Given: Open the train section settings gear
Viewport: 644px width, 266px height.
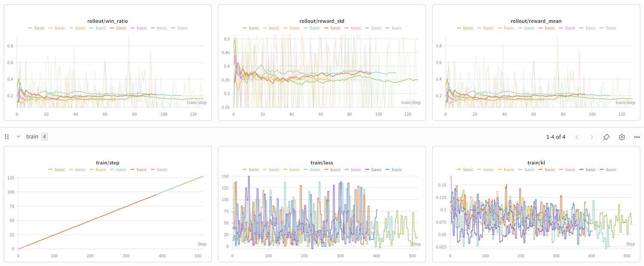Looking at the screenshot, I should pyautogui.click(x=622, y=137).
